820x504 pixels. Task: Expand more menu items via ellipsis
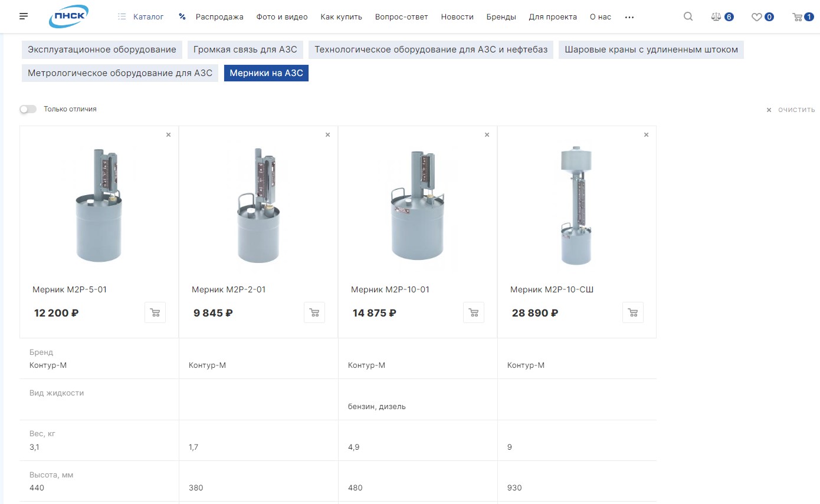point(629,17)
